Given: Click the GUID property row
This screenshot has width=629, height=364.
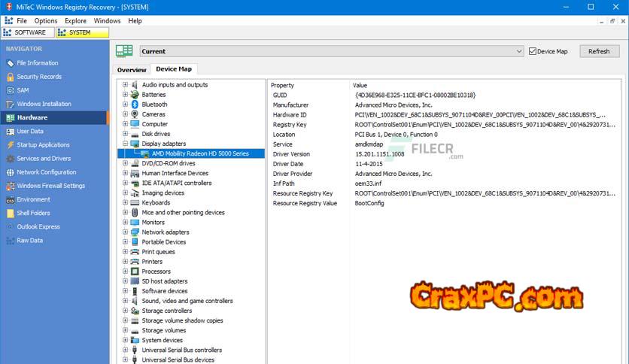Looking at the screenshot, I should tap(445, 95).
